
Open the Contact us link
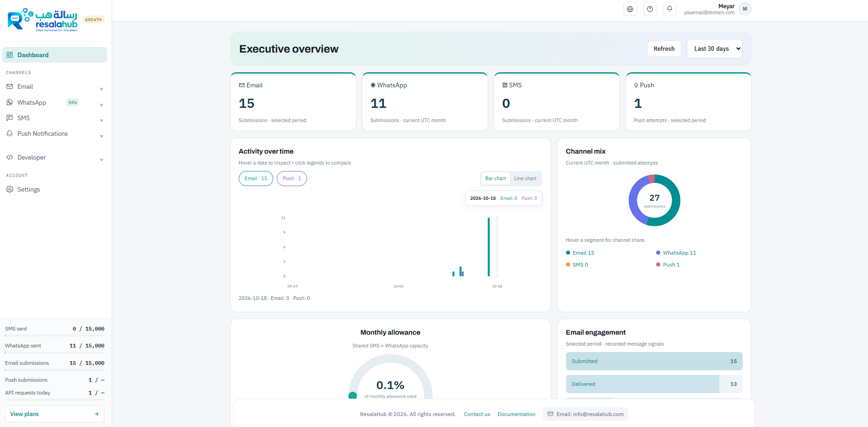pos(477,414)
